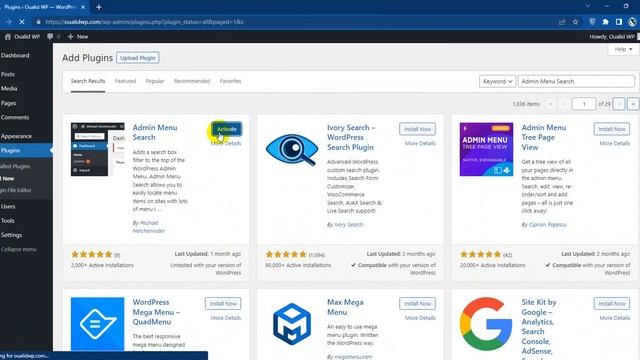Toggle the browser side panel icon
640x360 pixels.
(x=619, y=22)
